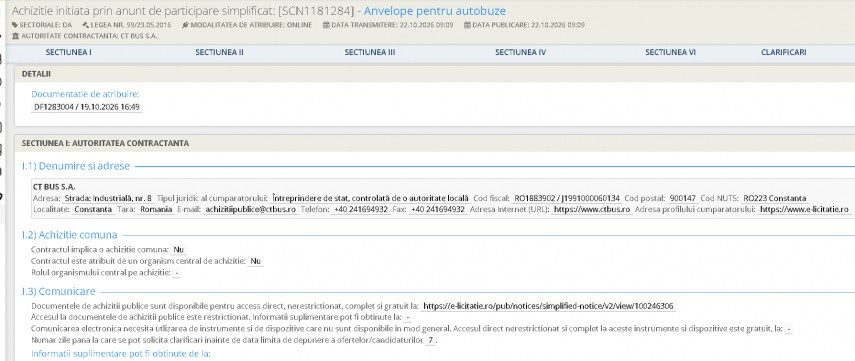Click the email achizitiipublice@ctbus.ro
Image resolution: width=855 pixels, height=361 pixels.
pyautogui.click(x=250, y=209)
